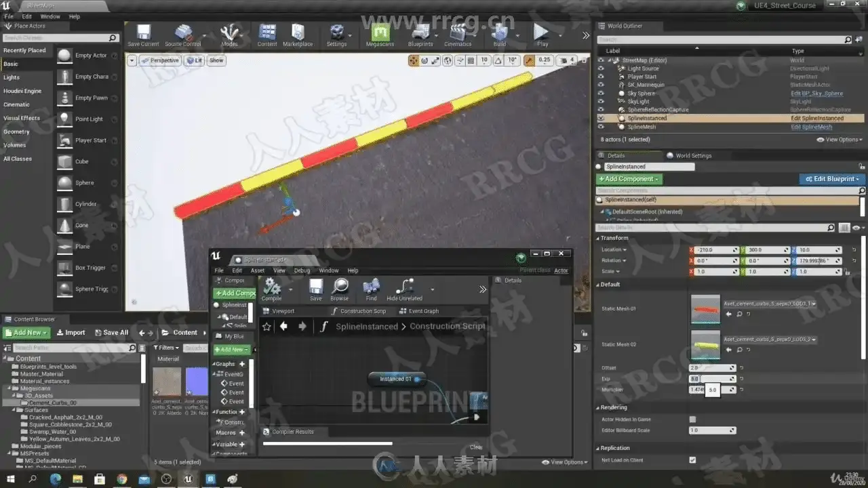Open the Source Control toolbar icon
The image size is (868, 488).
182,35
